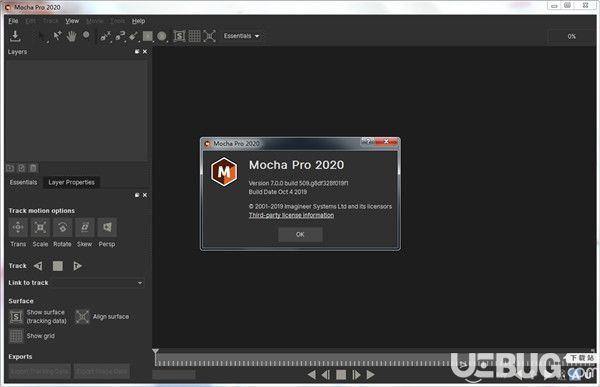Click Stop tracking square button
Viewport: 600px width, 387px height.
[x=58, y=266]
